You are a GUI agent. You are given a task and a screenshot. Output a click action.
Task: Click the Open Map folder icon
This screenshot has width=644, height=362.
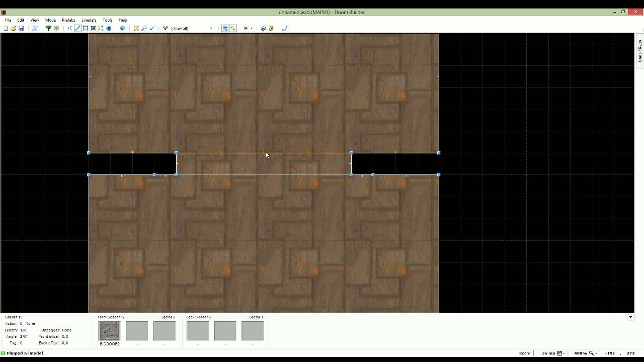[13, 28]
